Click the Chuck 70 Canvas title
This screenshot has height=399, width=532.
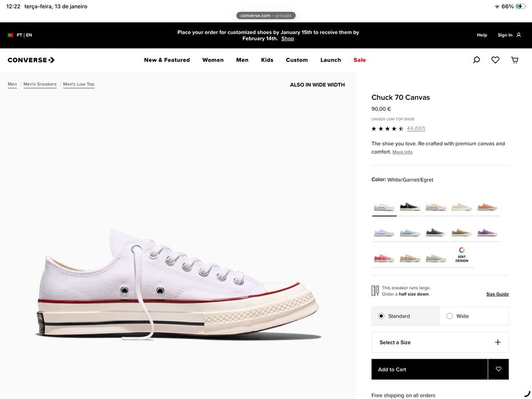coord(400,97)
